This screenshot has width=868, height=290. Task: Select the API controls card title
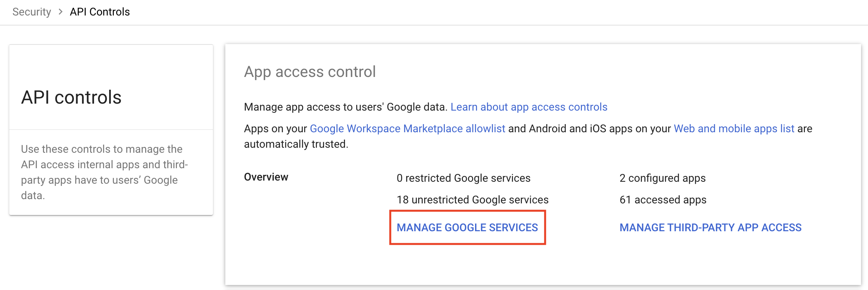(72, 97)
